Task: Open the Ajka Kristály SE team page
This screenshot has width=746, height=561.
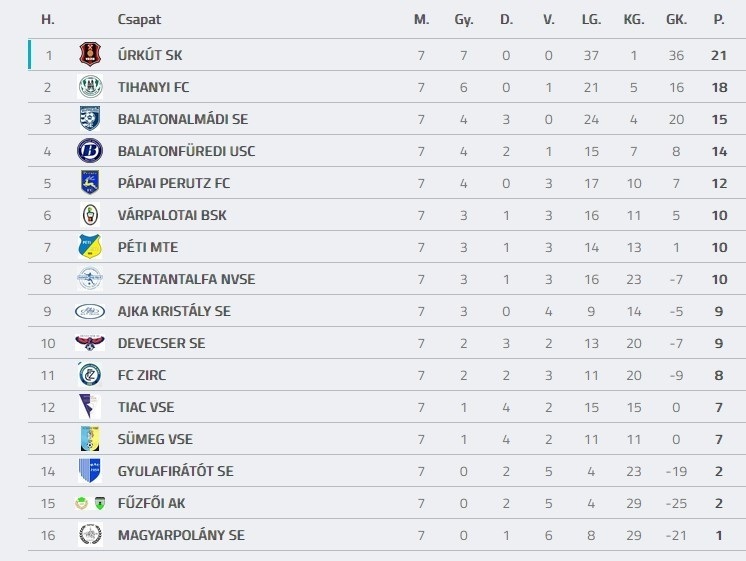Action: pos(174,311)
